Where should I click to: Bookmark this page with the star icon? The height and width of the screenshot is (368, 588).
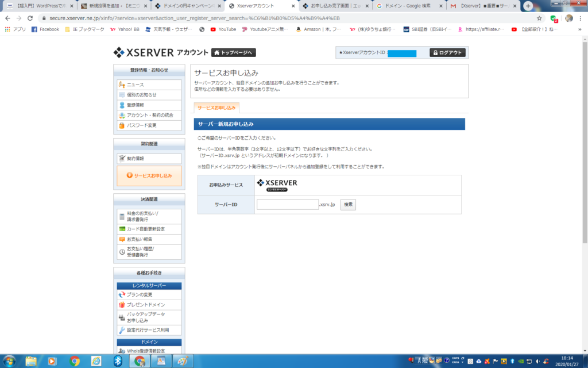coord(539,18)
